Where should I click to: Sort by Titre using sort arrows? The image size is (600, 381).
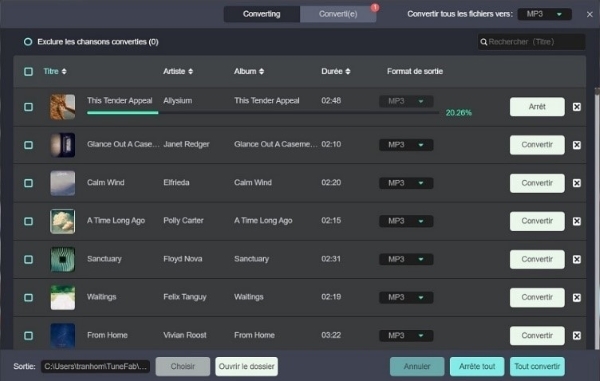[64, 72]
